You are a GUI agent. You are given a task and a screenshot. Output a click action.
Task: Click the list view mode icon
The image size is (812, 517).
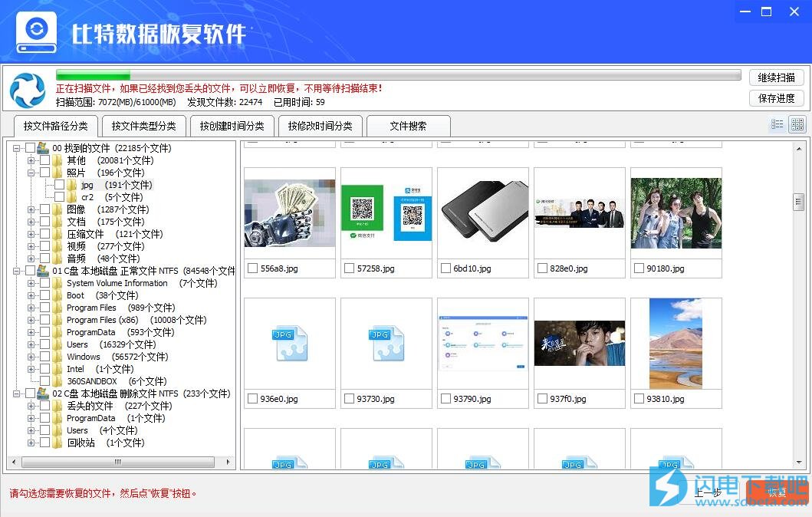point(777,124)
